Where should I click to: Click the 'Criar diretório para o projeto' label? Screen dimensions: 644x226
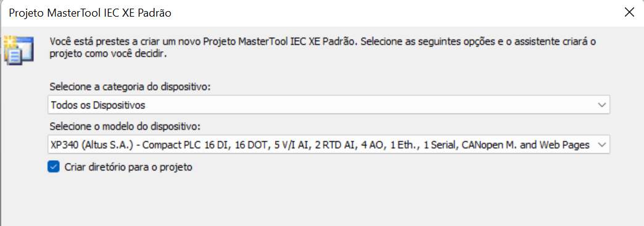(128, 167)
